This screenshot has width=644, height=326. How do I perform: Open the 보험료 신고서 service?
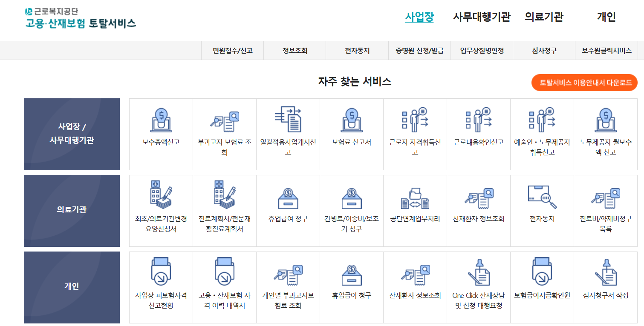[x=351, y=128]
